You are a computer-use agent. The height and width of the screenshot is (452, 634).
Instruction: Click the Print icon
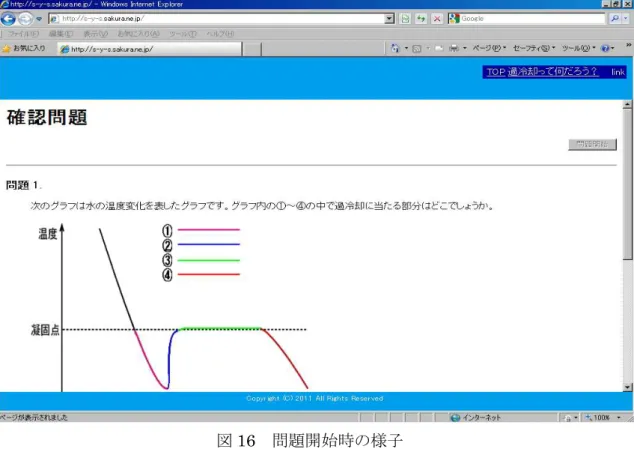coord(454,49)
